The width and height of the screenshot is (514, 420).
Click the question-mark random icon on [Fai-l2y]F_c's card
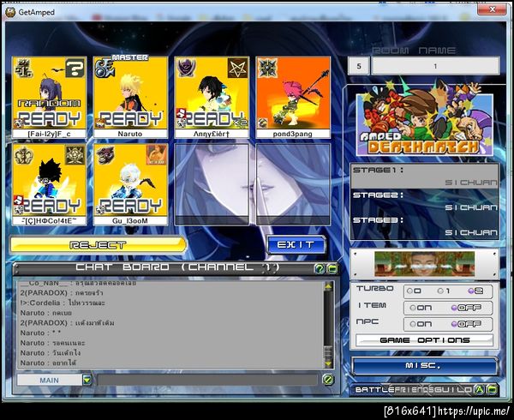(x=75, y=69)
